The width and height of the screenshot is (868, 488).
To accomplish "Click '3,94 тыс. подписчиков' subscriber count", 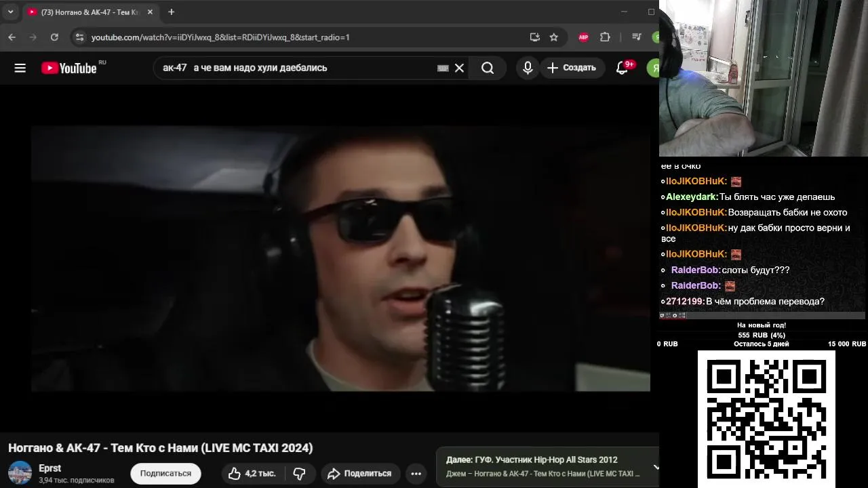I will click(77, 480).
